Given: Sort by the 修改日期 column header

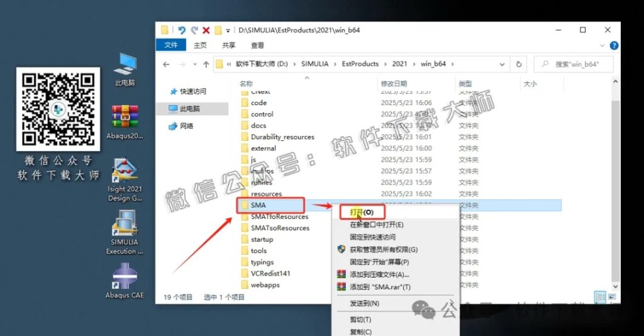Looking at the screenshot, I should click(x=394, y=84).
